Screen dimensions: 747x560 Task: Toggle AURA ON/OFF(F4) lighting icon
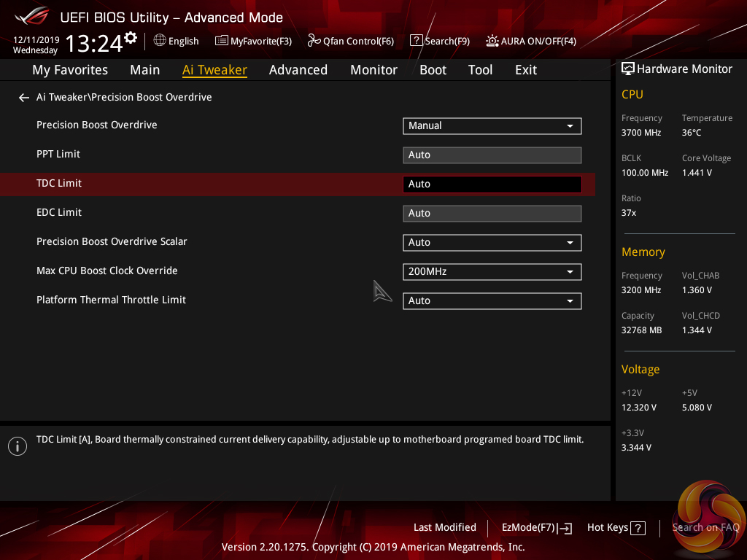point(492,41)
